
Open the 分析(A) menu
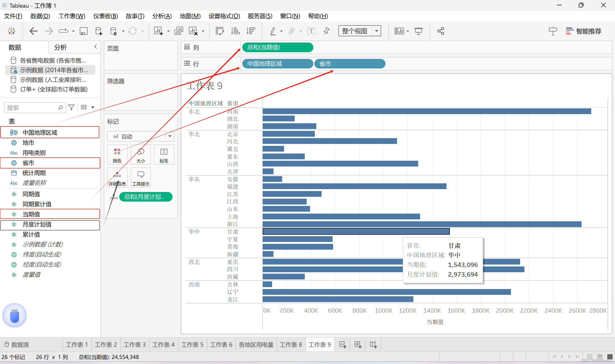click(162, 16)
